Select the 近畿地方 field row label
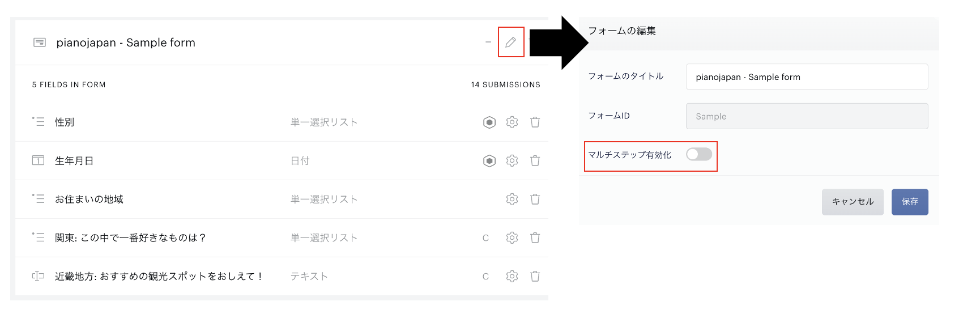 pos(159,277)
